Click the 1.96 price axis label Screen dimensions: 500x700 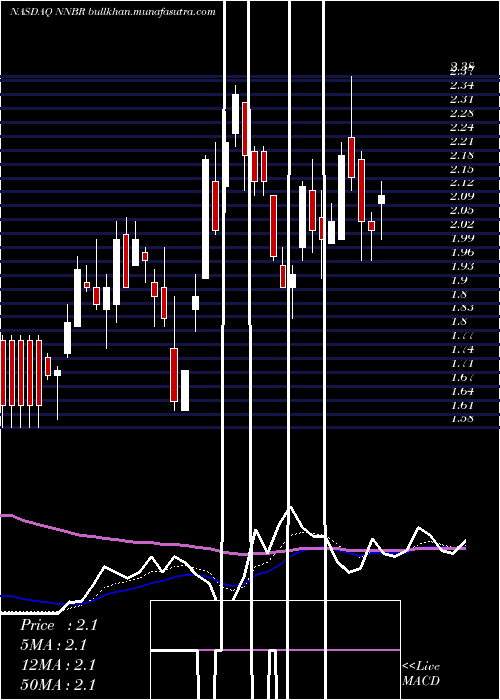tap(462, 252)
